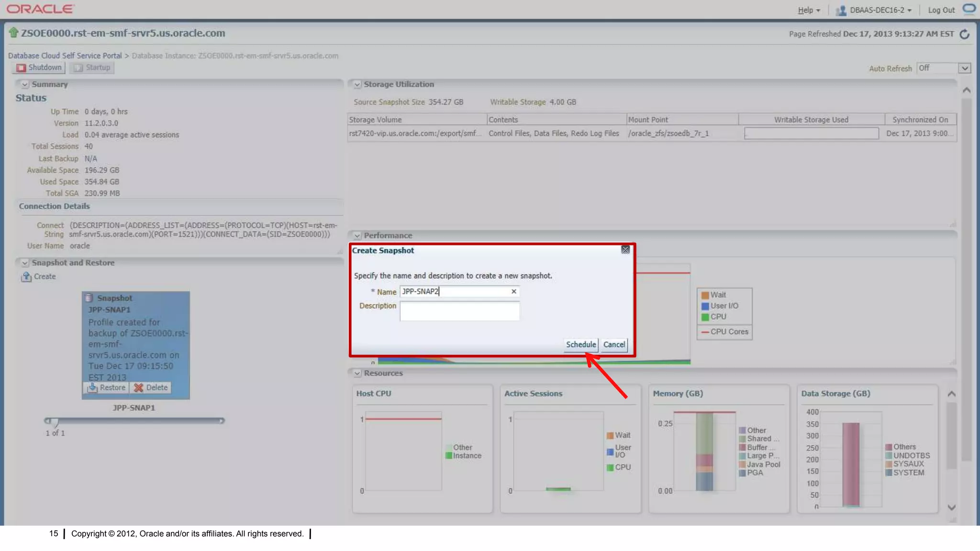Click the Writable Storage Used progress bar
The height and width of the screenshot is (551, 980).
[812, 133]
